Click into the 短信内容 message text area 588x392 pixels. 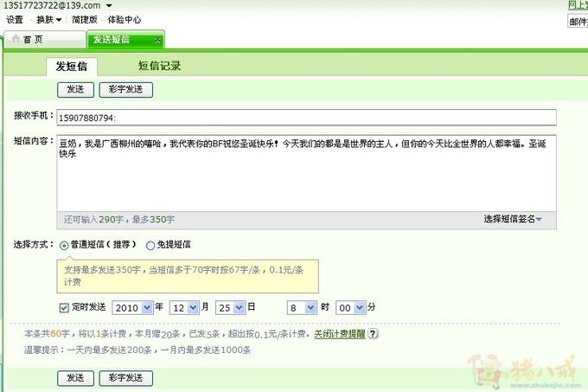(306, 173)
